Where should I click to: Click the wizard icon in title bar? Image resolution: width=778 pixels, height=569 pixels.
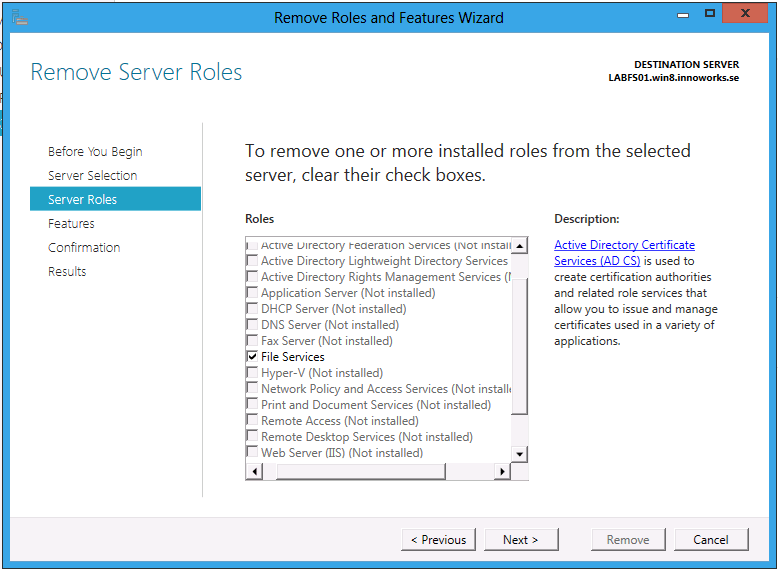click(19, 18)
